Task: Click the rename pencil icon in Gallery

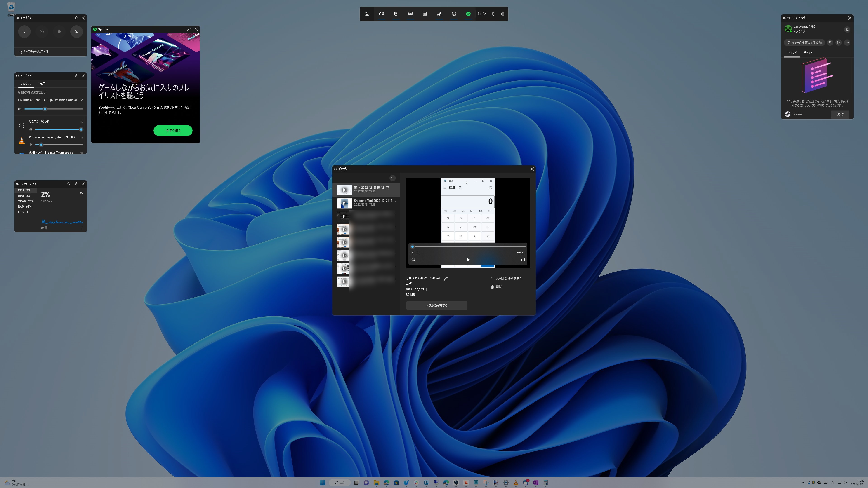Action: 446,279
